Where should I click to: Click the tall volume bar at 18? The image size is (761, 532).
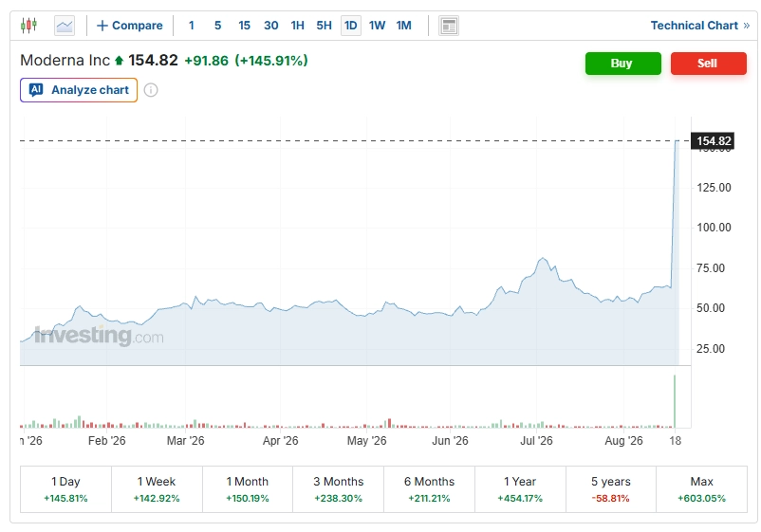(x=675, y=401)
